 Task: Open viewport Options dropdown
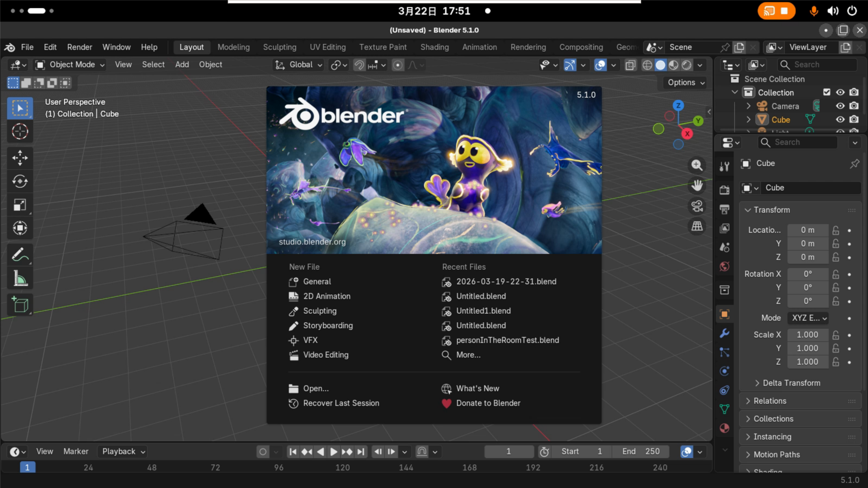click(x=685, y=82)
